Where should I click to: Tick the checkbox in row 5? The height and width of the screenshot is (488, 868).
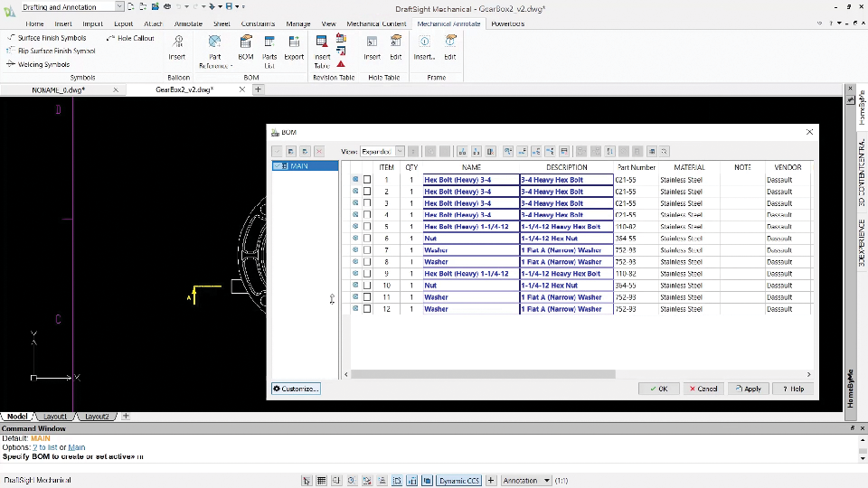[367, 227]
